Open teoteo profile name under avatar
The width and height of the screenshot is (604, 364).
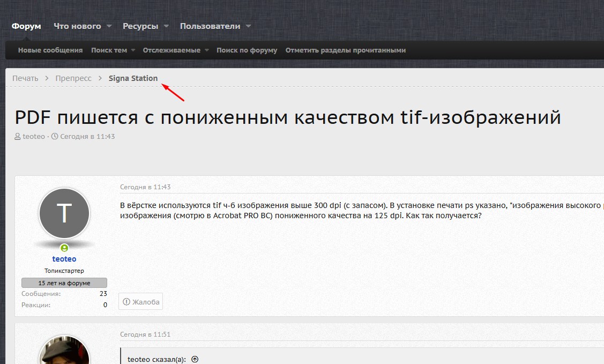point(64,259)
